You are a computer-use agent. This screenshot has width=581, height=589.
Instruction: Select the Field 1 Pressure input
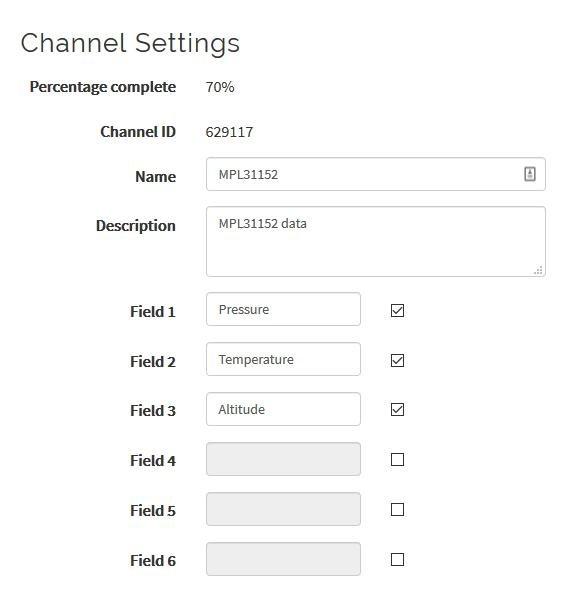coord(283,309)
